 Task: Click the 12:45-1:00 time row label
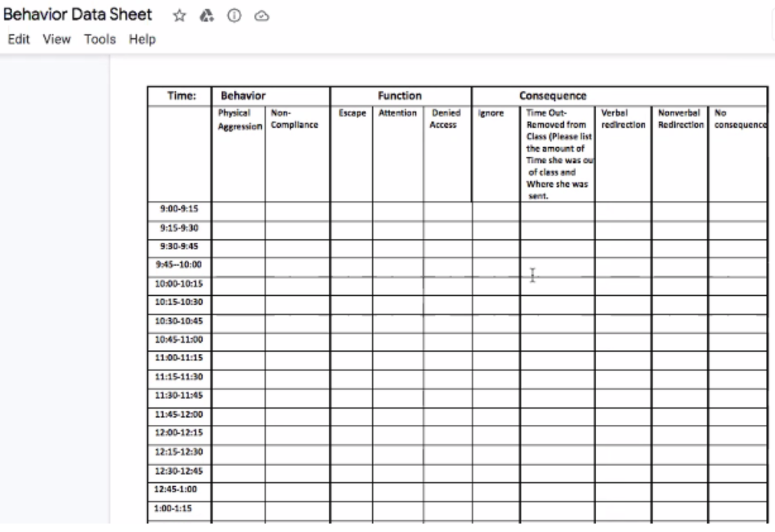pos(176,489)
